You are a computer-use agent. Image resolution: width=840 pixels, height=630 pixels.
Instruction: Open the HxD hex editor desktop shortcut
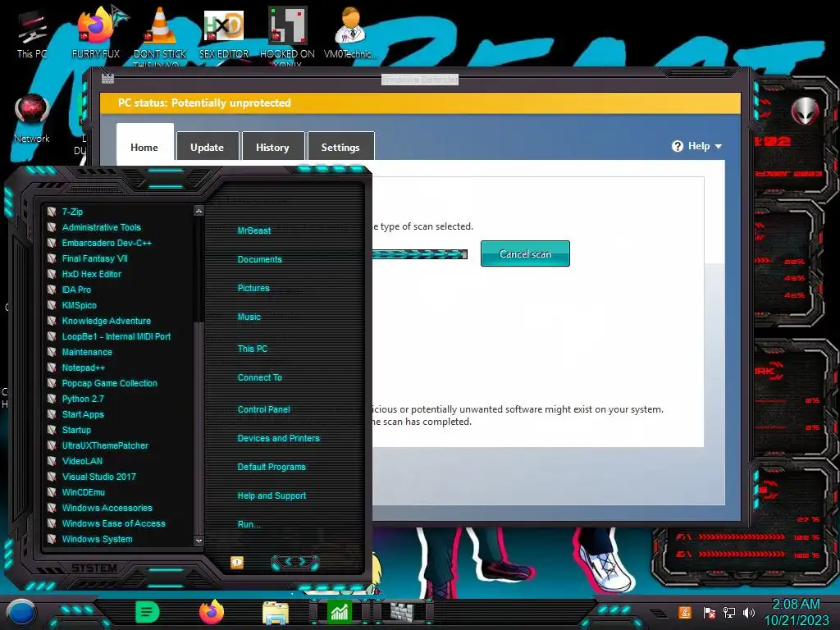click(224, 33)
